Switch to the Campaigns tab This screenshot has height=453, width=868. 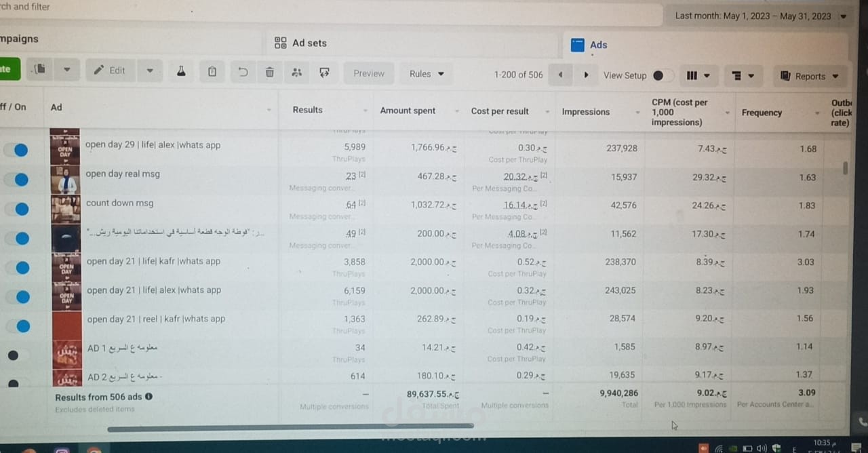(x=19, y=39)
